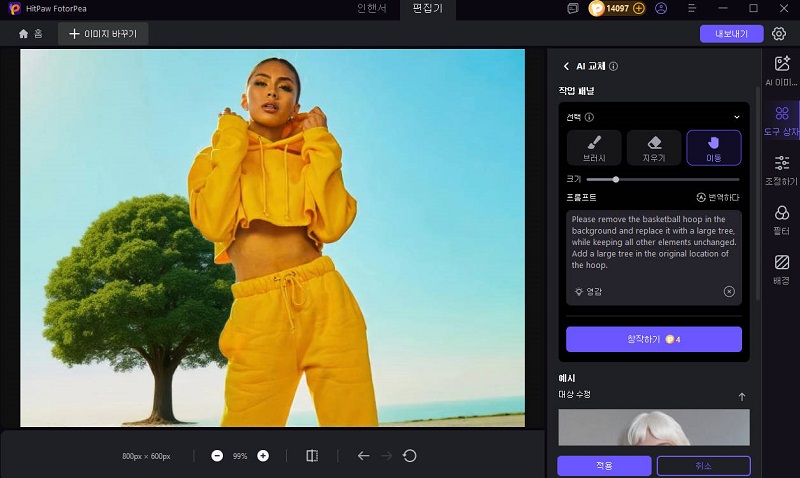Click the Create (창작하기) button
Screen dimensions: 800x478
click(x=654, y=339)
